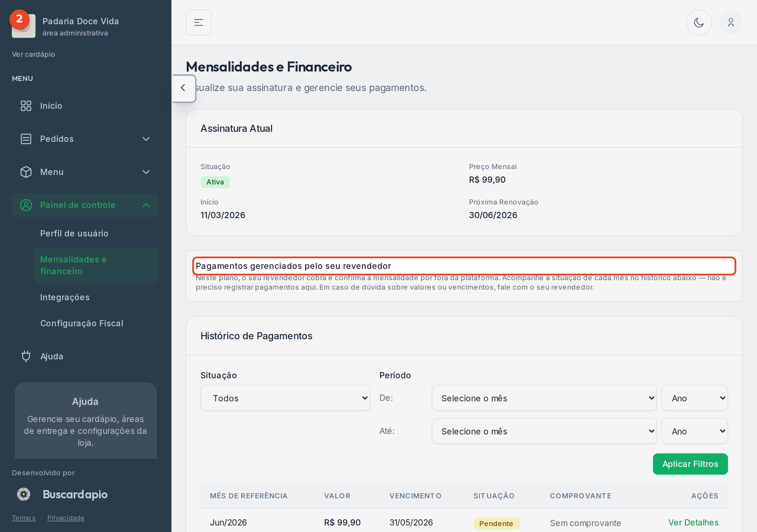Image resolution: width=757 pixels, height=532 pixels.
Task: Toggle the sidebar with the hamburger icon
Action: point(198,22)
